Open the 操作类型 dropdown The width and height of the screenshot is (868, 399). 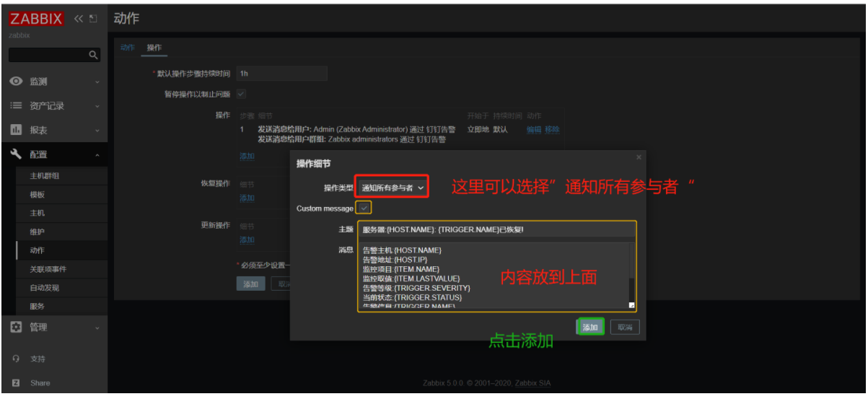click(x=392, y=188)
